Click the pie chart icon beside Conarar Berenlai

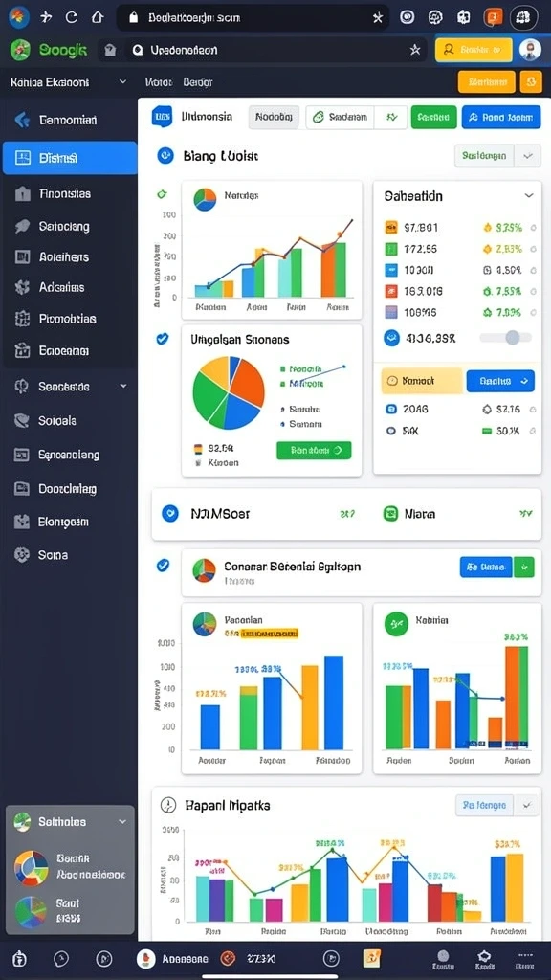pos(204,570)
